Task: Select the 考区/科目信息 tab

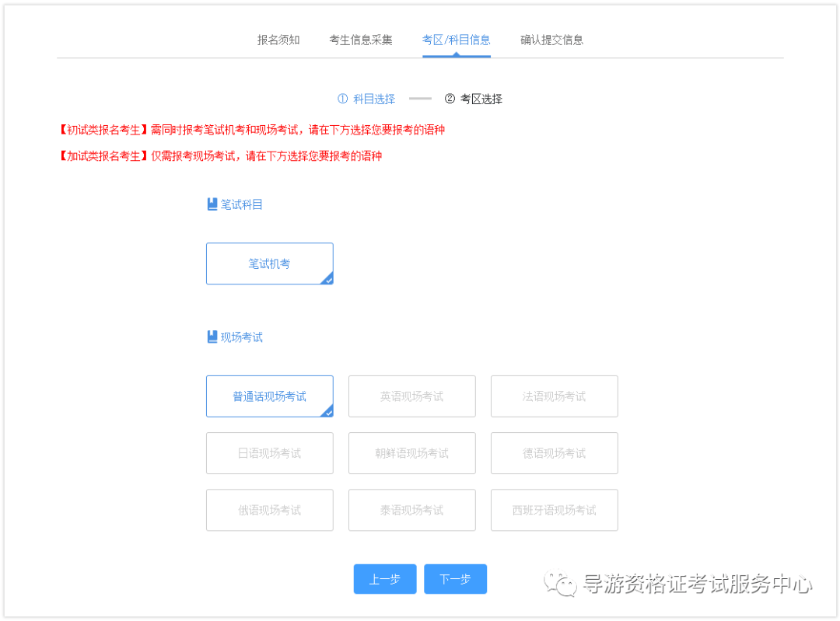Action: pyautogui.click(x=456, y=40)
